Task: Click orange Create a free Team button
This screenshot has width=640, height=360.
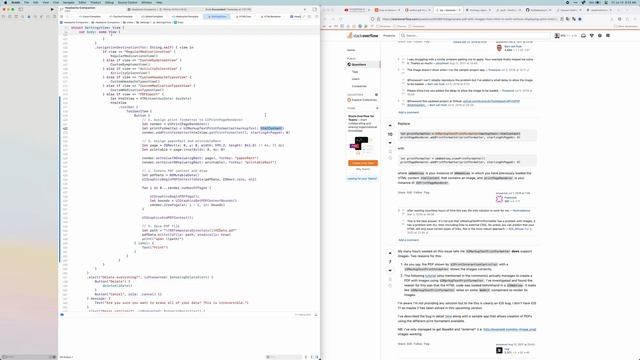Action: pos(363,163)
